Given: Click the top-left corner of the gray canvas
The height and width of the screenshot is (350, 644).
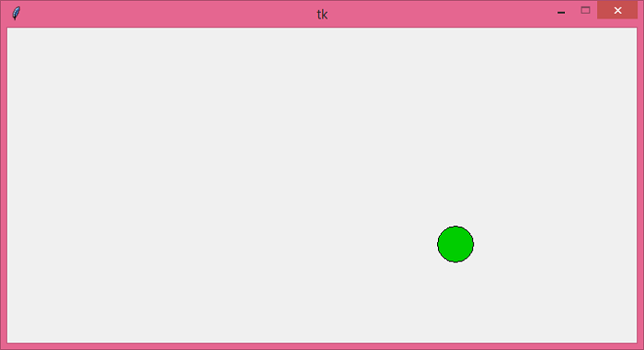Looking at the screenshot, I should (x=8, y=29).
